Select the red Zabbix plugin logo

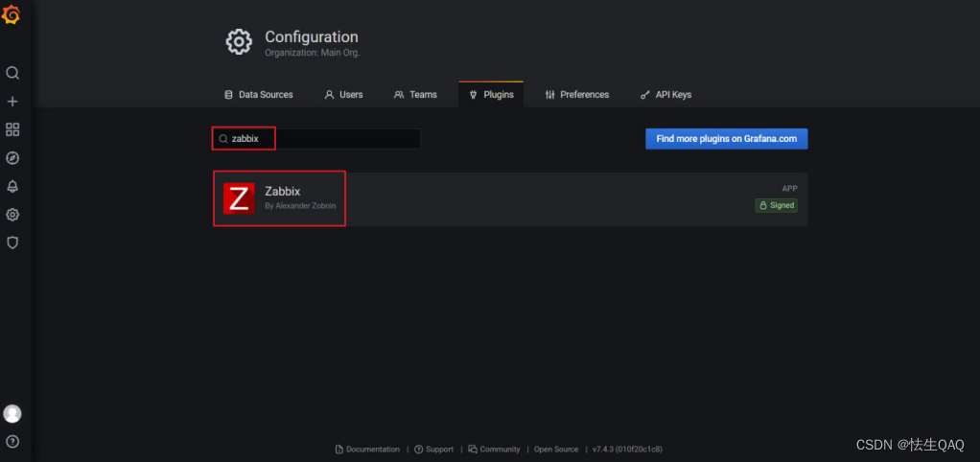click(x=239, y=198)
